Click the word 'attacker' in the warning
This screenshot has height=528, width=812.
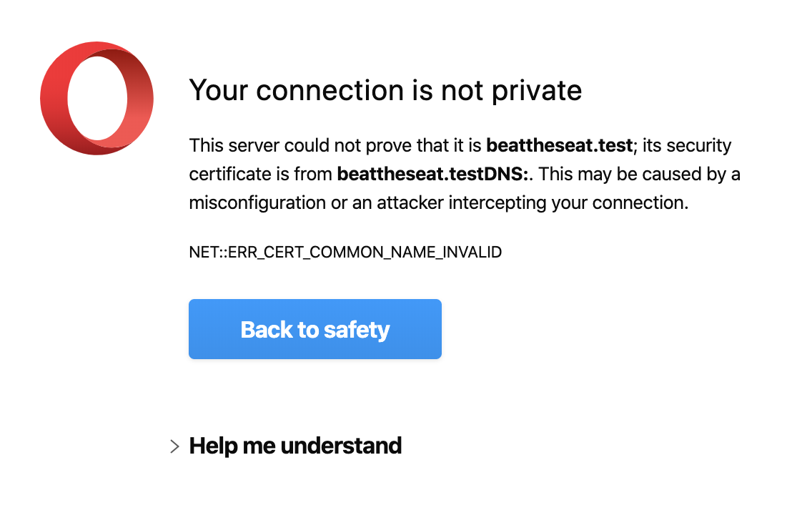coord(410,202)
